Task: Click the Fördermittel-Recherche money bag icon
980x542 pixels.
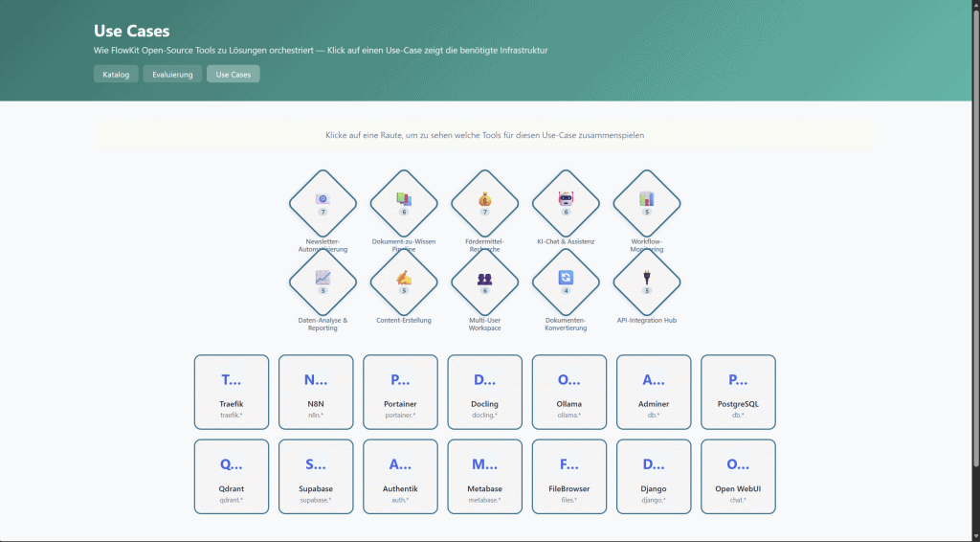Action: click(484, 199)
